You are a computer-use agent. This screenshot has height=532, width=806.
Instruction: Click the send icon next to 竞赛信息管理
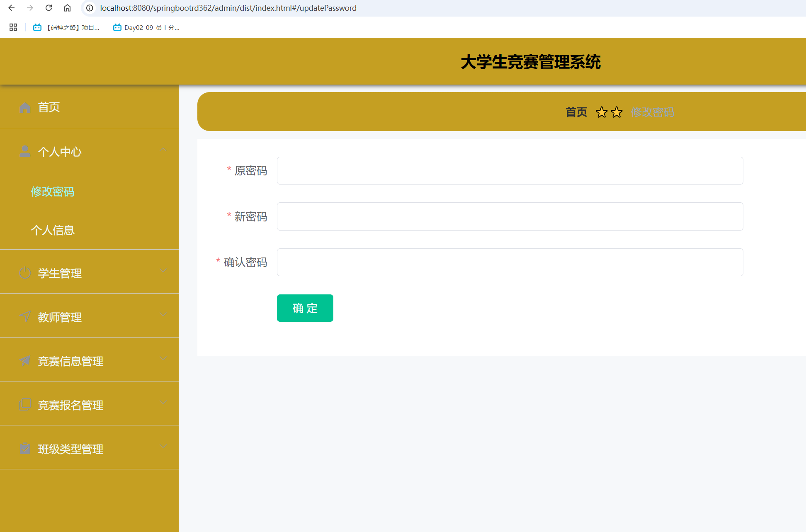click(25, 361)
